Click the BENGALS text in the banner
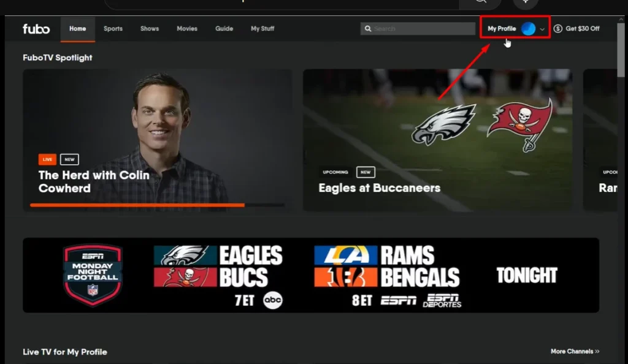The image size is (628, 364). (x=419, y=277)
